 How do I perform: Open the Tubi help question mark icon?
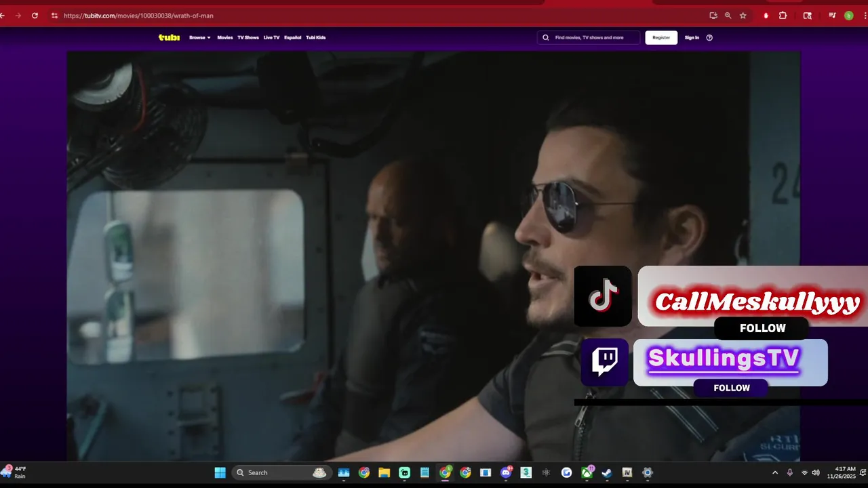click(x=709, y=37)
